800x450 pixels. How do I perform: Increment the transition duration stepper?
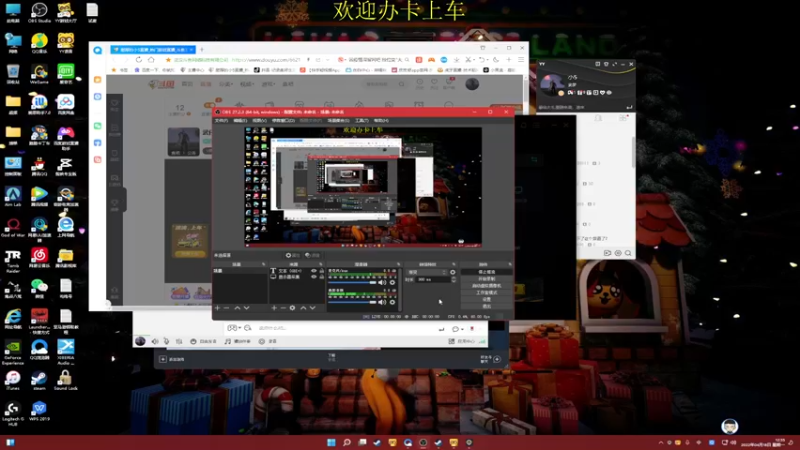(x=454, y=278)
